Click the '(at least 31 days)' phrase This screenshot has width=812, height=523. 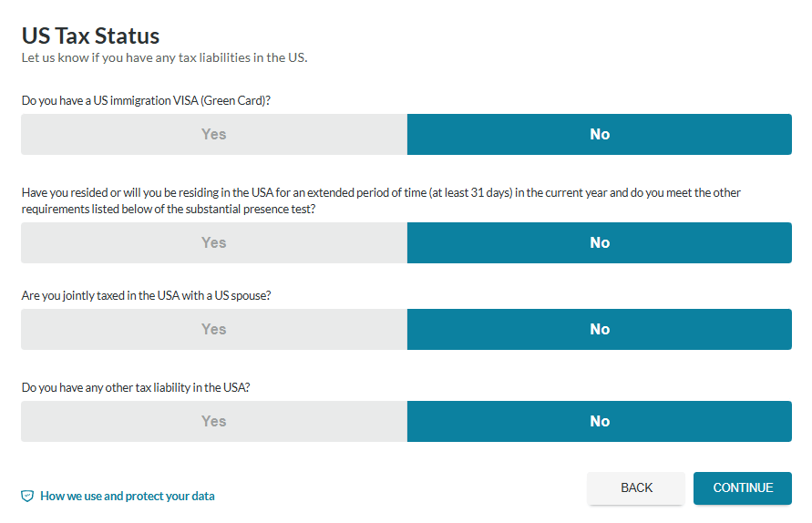(x=471, y=192)
